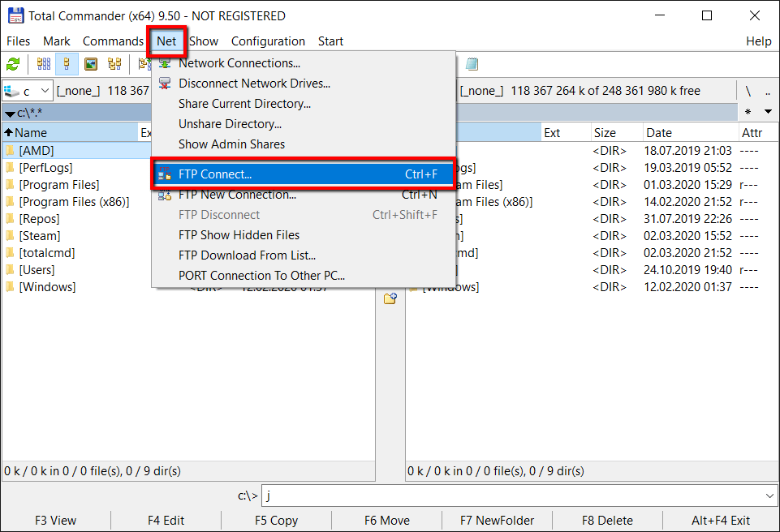780x532 pixels.
Task: Click the FTP Connect entry icon
Action: click(x=165, y=174)
